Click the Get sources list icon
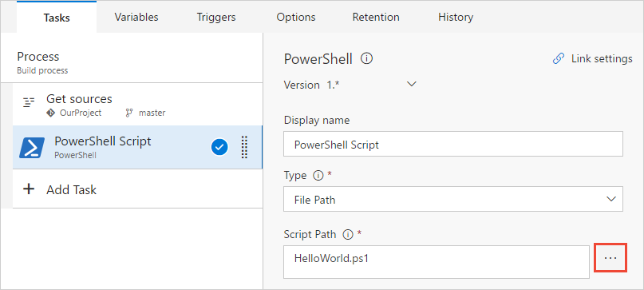Viewport: 644px width, 290px height. tap(29, 102)
